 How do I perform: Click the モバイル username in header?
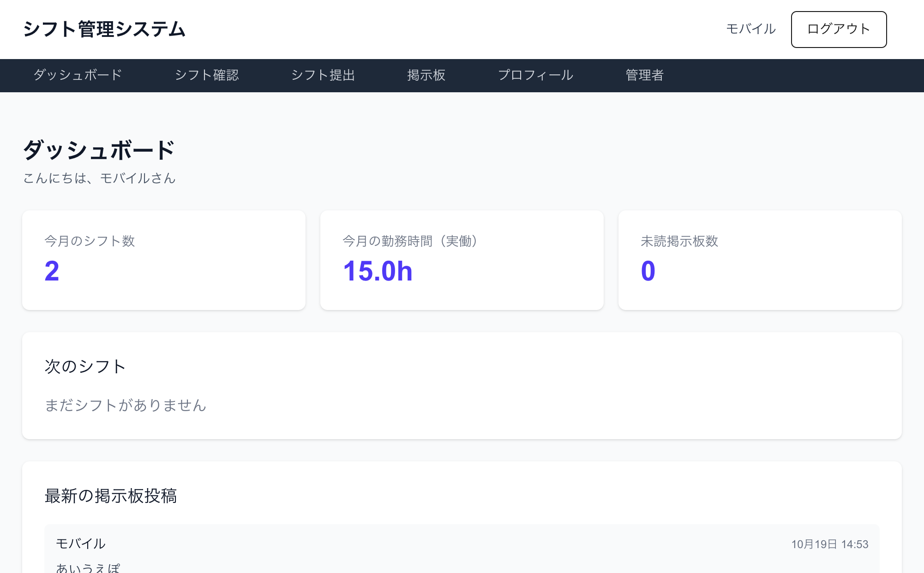[x=751, y=29]
